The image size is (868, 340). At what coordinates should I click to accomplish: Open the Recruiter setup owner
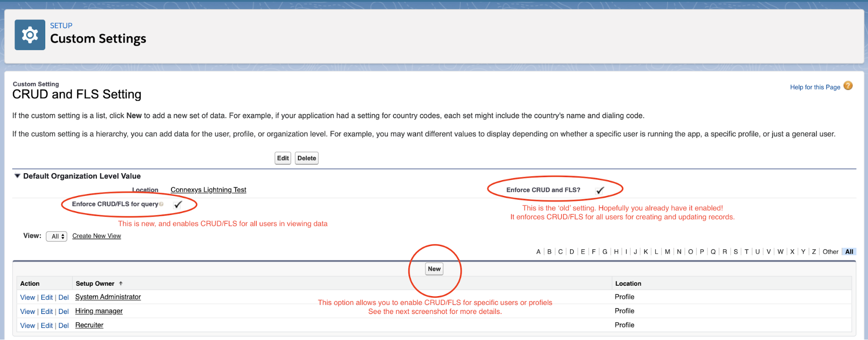coord(89,325)
